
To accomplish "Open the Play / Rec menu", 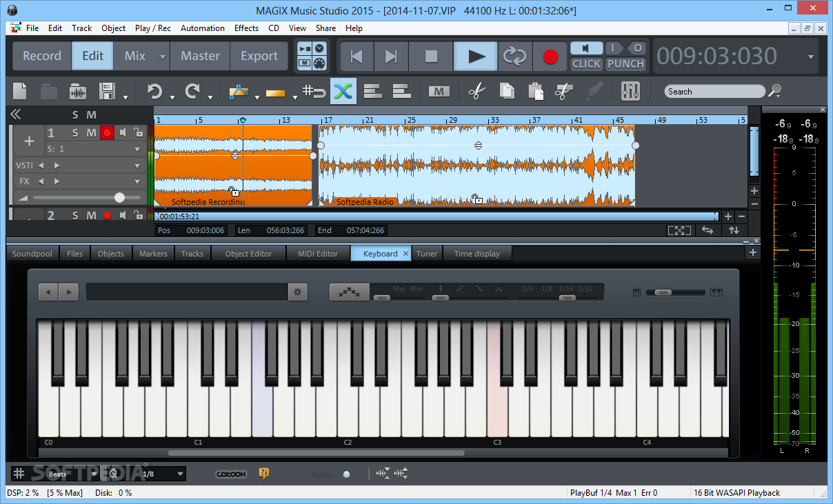I will point(153,28).
